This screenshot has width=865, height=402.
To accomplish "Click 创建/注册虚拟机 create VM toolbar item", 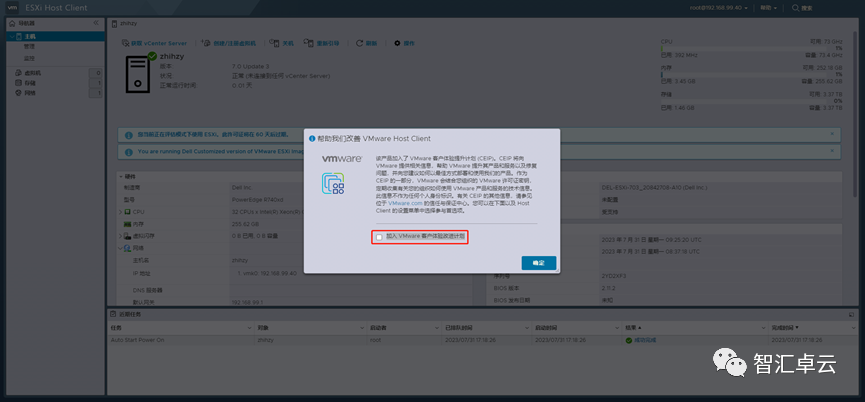I will click(x=229, y=43).
